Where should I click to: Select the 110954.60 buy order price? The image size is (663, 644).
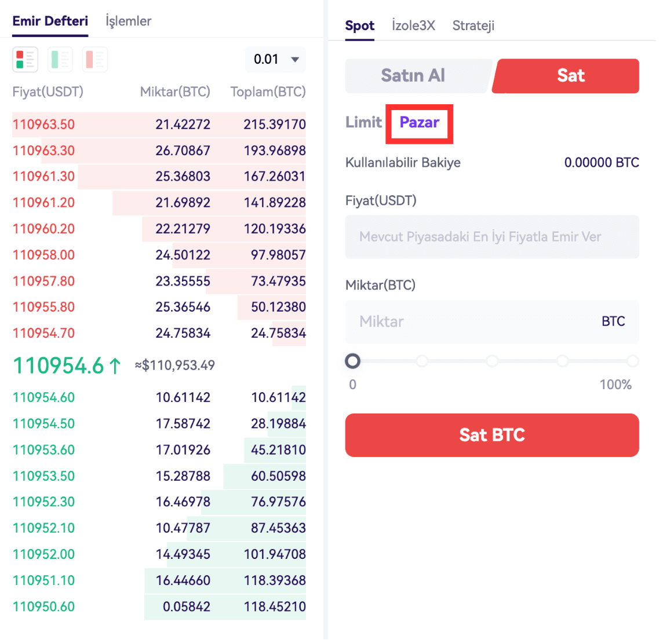[x=44, y=398]
